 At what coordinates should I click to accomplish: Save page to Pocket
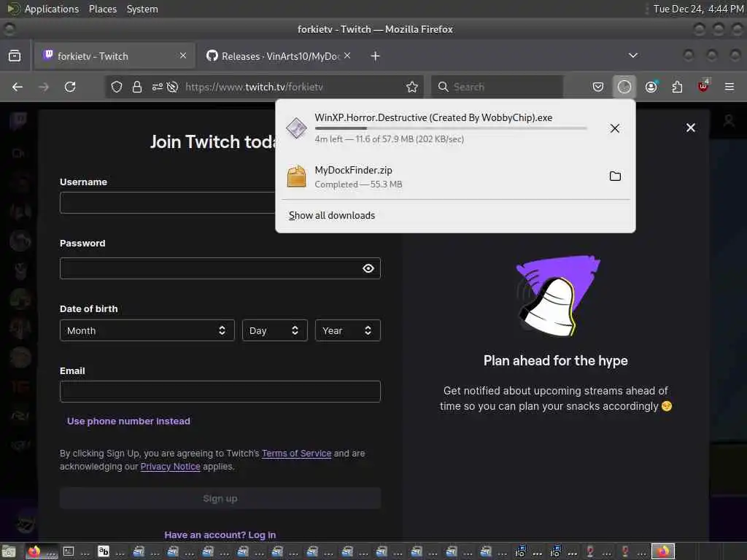coord(598,87)
